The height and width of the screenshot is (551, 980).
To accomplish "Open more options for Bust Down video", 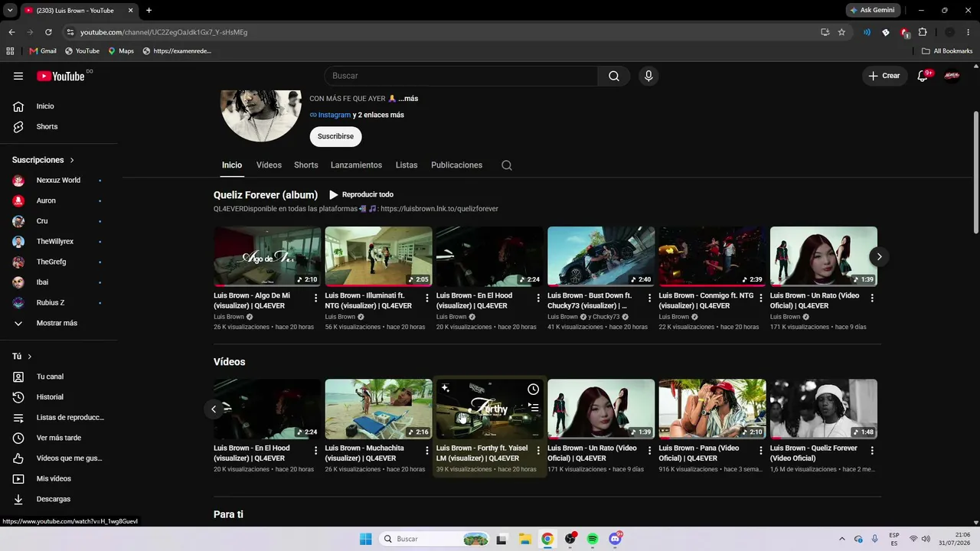I will [x=650, y=298].
